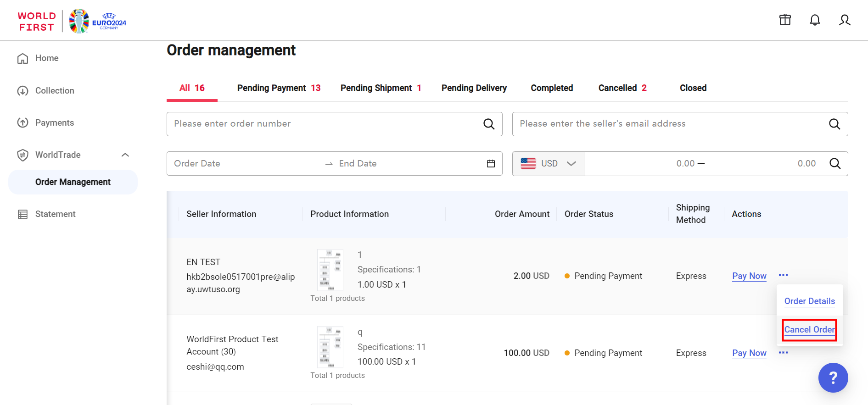Switch to the Pending Payment tab
Image resolution: width=868 pixels, height=405 pixels.
pyautogui.click(x=279, y=88)
